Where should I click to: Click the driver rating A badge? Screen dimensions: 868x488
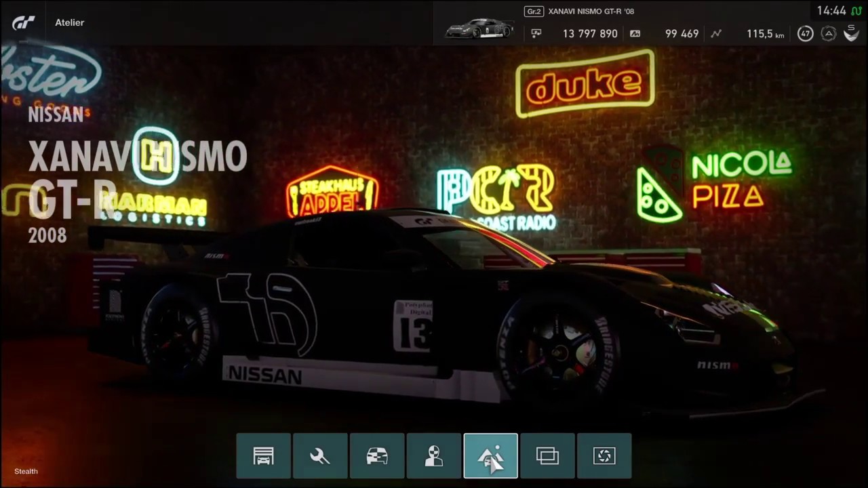point(828,33)
